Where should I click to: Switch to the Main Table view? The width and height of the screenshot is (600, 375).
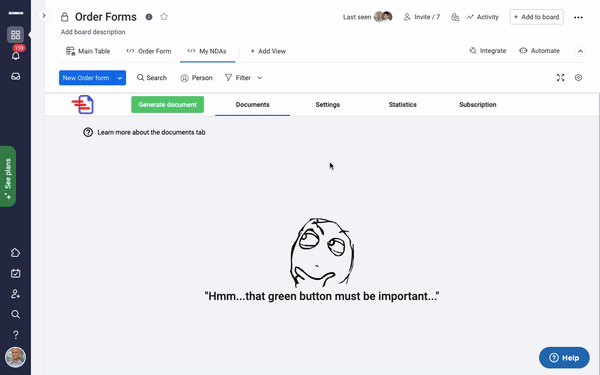pyautogui.click(x=88, y=51)
